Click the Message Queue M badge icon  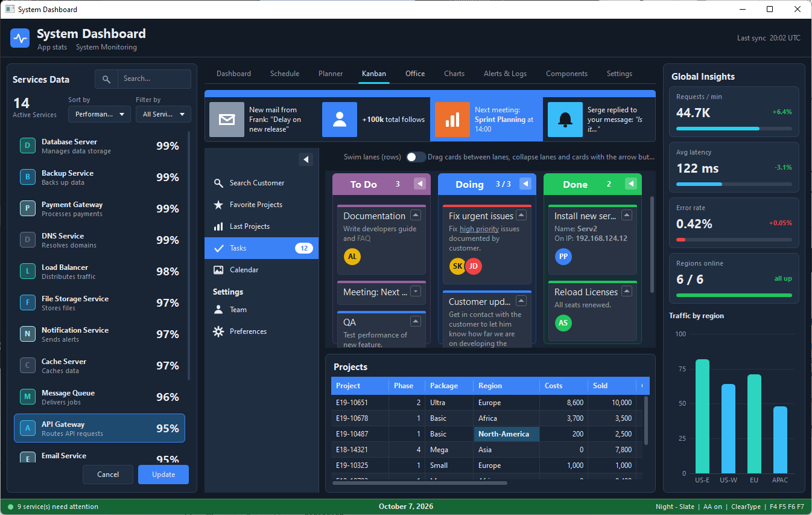click(27, 397)
